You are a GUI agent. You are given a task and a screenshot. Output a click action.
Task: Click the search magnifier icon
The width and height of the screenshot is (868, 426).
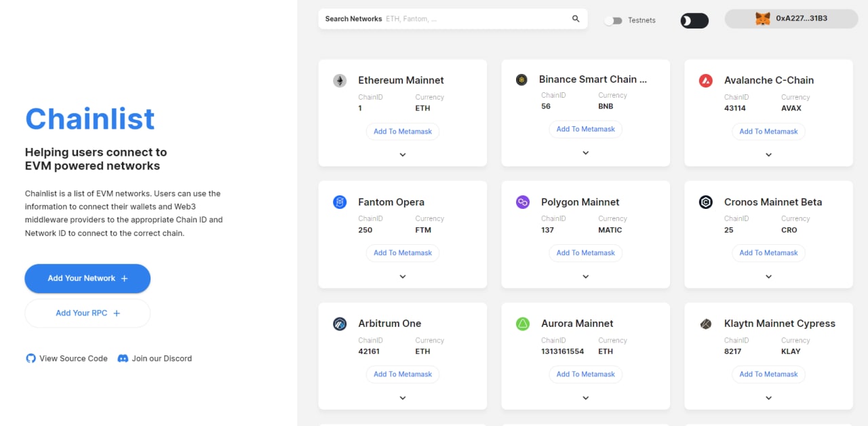coord(576,19)
